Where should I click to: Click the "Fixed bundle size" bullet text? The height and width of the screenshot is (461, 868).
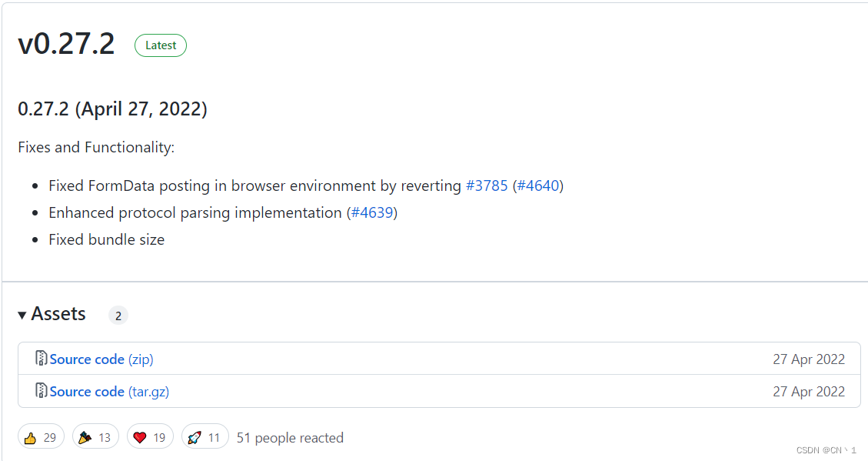coord(106,239)
